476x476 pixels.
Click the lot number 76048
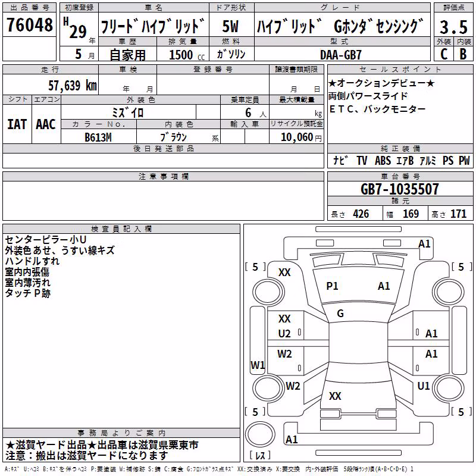pos(29,25)
